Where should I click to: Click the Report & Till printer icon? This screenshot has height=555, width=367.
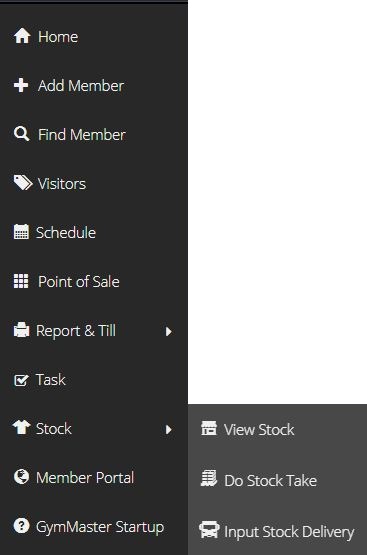21,330
